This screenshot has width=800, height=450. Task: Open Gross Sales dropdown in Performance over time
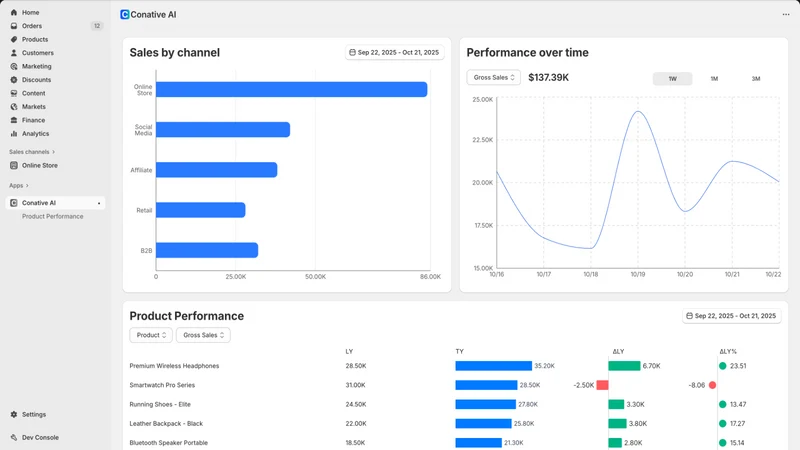(x=494, y=78)
